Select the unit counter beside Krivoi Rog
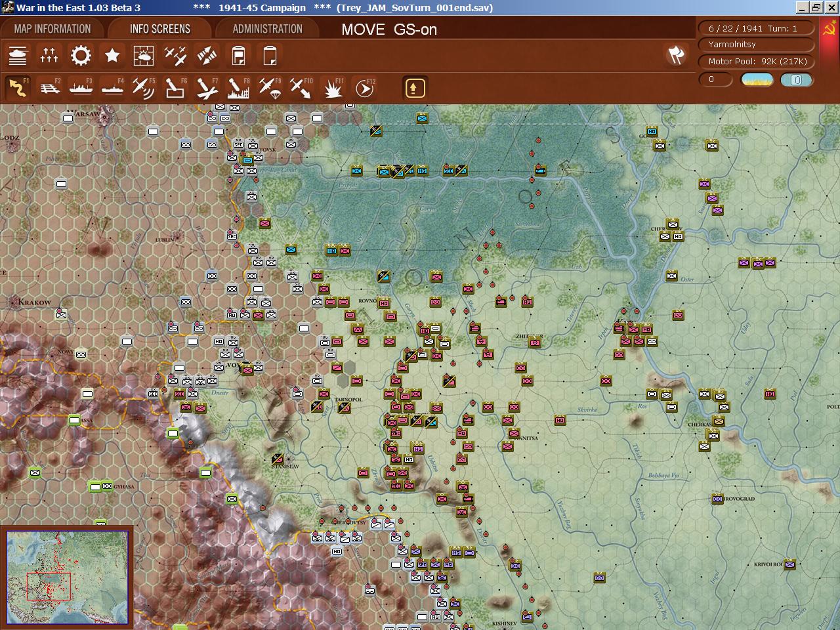This screenshot has width=840, height=630. pos(789,564)
